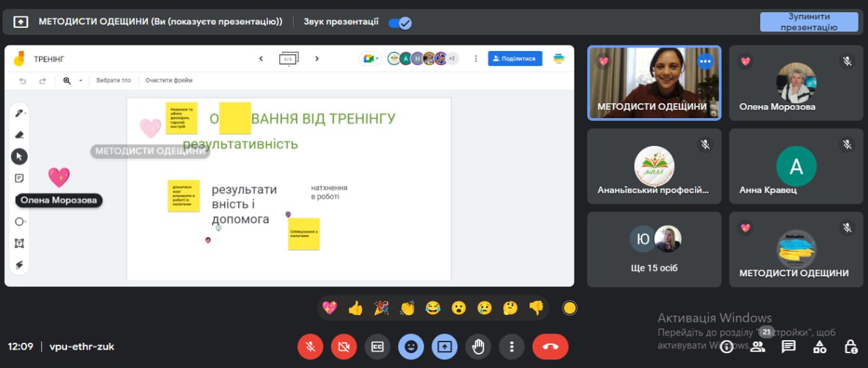Toggle presentation audio switch
Image resolution: width=868 pixels, height=368 pixels.
tap(399, 22)
